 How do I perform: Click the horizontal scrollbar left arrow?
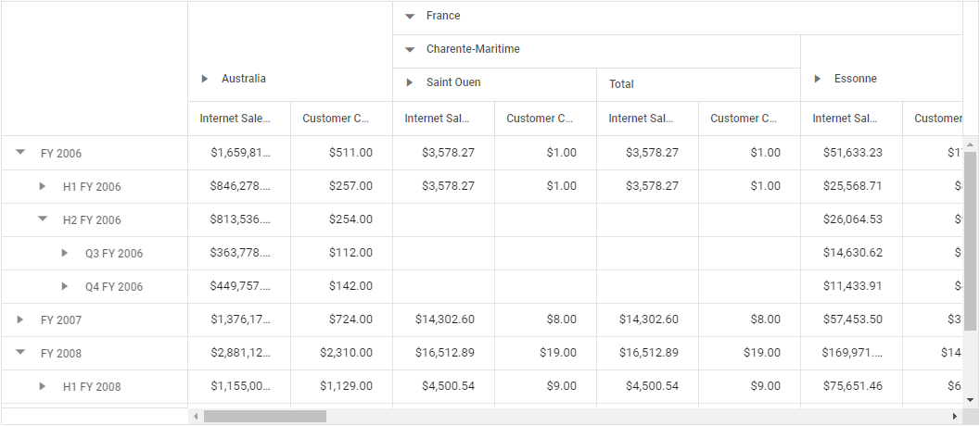coord(195,416)
